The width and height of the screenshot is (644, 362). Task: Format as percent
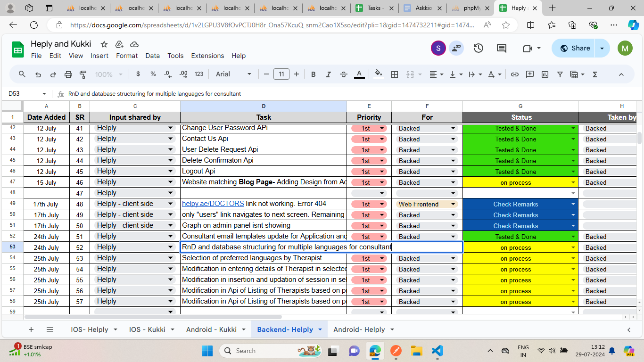pyautogui.click(x=153, y=74)
